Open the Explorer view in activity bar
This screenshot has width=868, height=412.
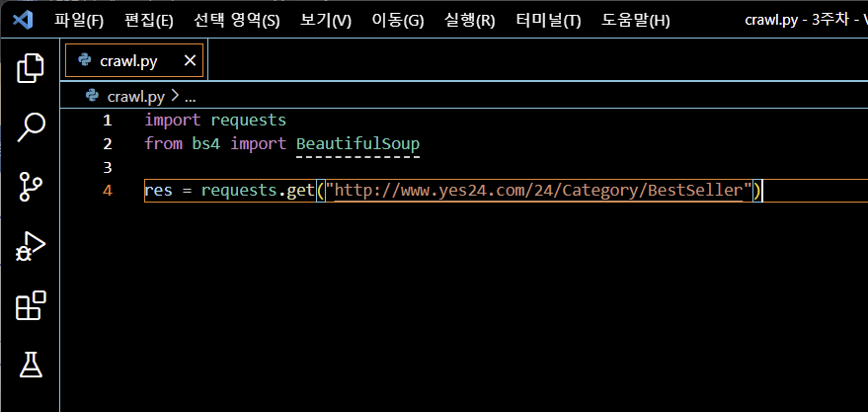(30, 67)
